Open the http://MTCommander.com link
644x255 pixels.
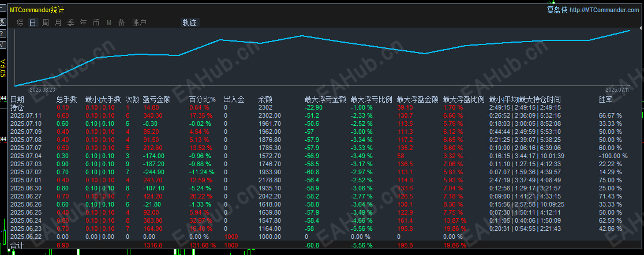(x=605, y=10)
